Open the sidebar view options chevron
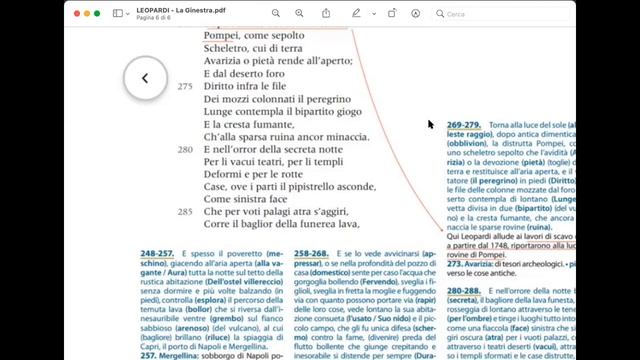640x360 pixels. [x=128, y=14]
